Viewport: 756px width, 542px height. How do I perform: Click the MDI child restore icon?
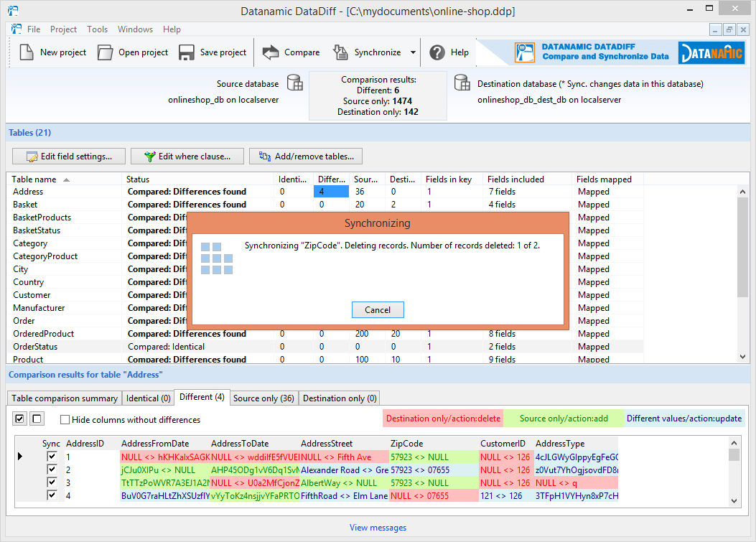click(729, 29)
